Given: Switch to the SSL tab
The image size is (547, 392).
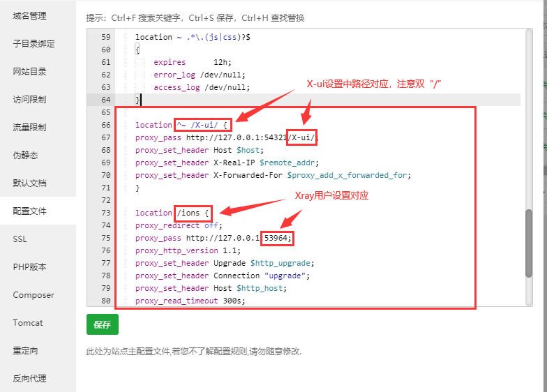Looking at the screenshot, I should point(20,239).
